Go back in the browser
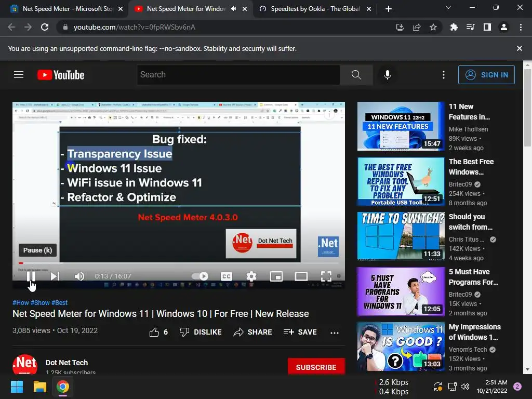 pos(11,27)
